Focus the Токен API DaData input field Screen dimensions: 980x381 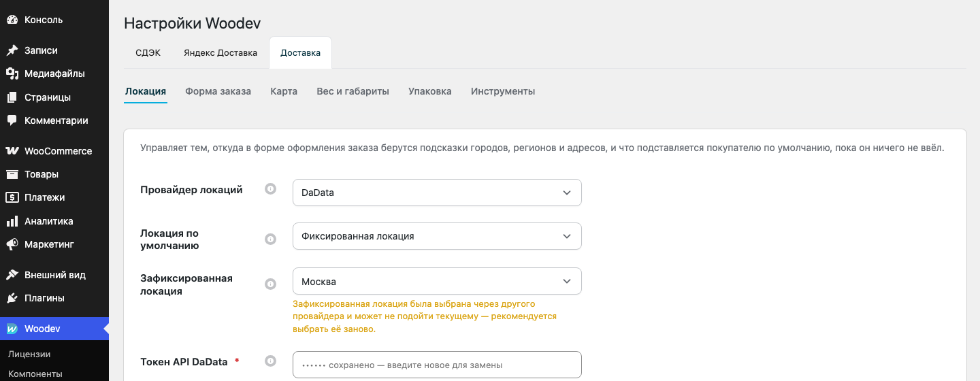(437, 365)
